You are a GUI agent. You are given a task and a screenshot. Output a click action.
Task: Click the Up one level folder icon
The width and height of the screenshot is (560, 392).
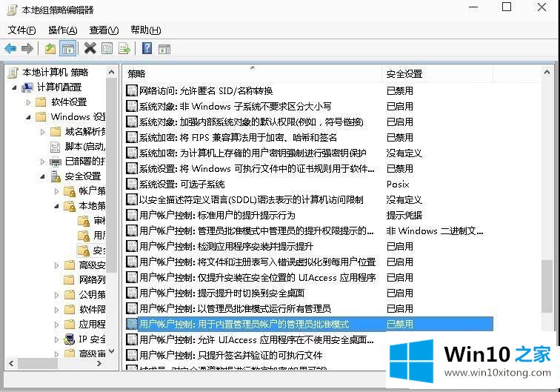50,48
